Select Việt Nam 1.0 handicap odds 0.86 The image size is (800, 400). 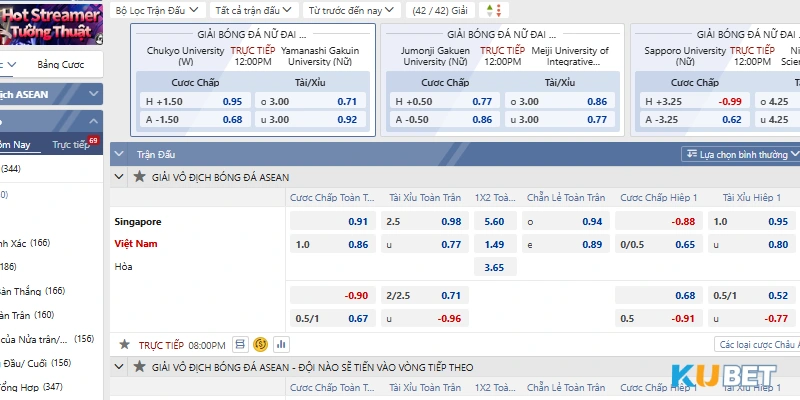[333, 244]
